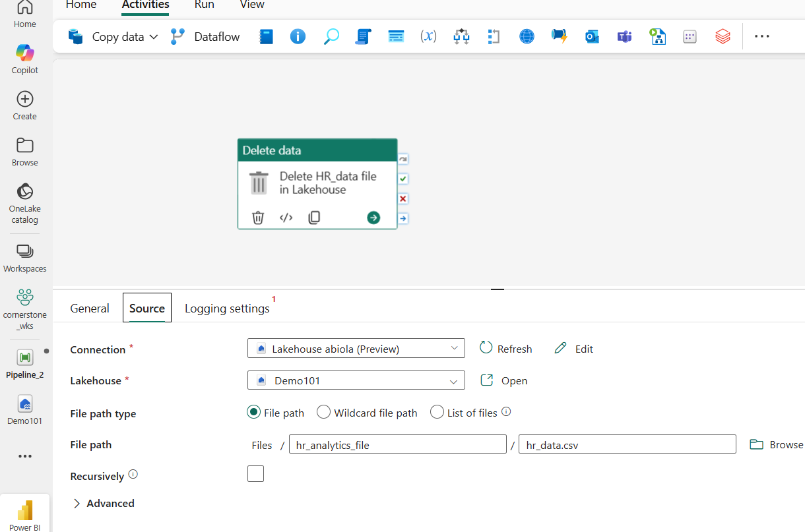This screenshot has width=805, height=532.
Task: Click the green arrow on Delete data activity
Action: [x=373, y=218]
